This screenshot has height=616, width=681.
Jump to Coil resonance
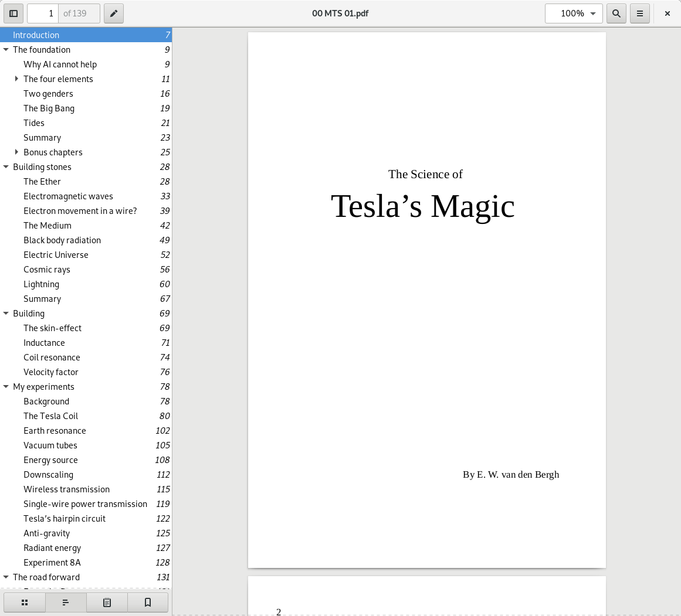(86, 358)
